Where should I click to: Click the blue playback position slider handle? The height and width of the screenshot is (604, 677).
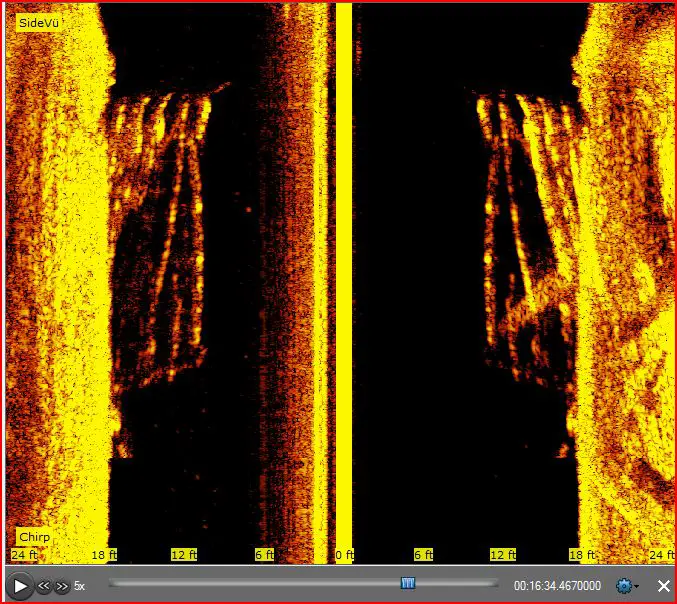click(x=408, y=583)
